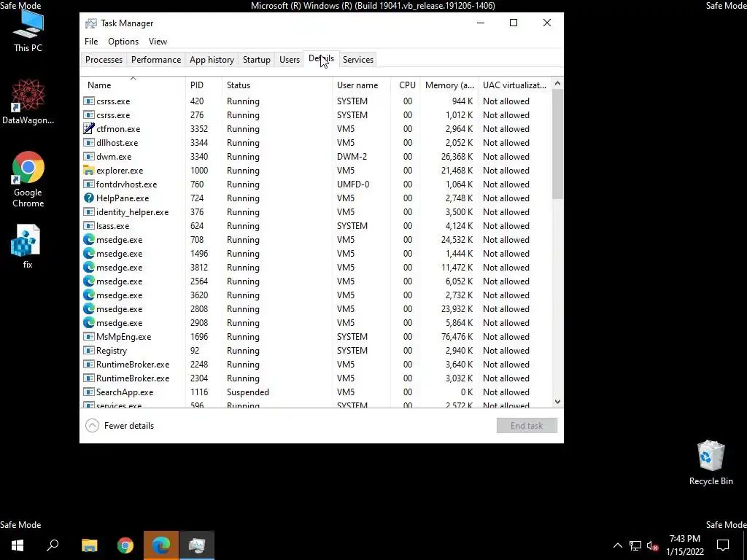Open the notification center icon

click(x=723, y=545)
